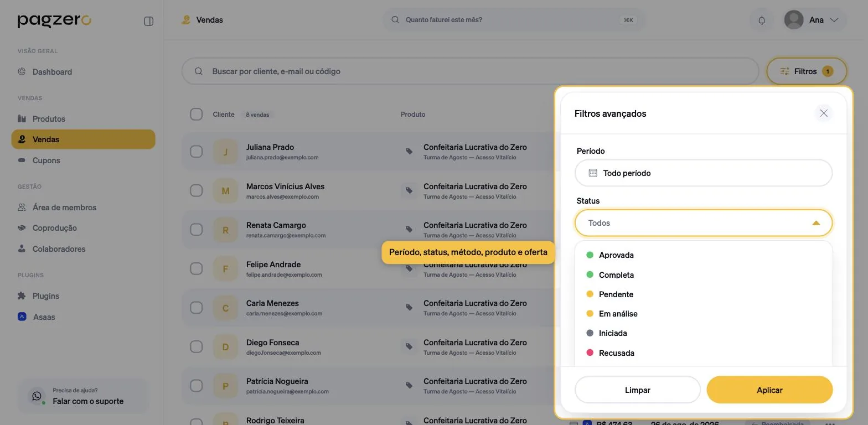Click the magnifier icon in sales search
The image size is (868, 425).
tap(199, 71)
